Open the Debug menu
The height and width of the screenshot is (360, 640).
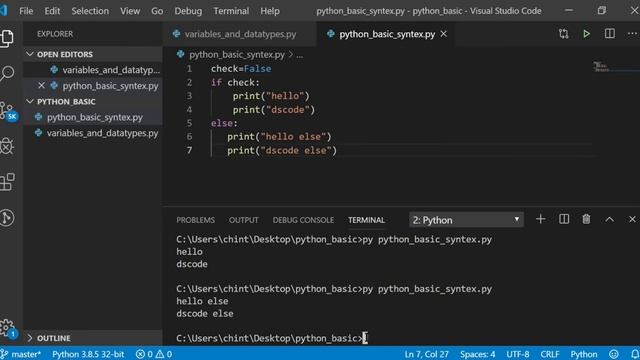pyautogui.click(x=188, y=11)
